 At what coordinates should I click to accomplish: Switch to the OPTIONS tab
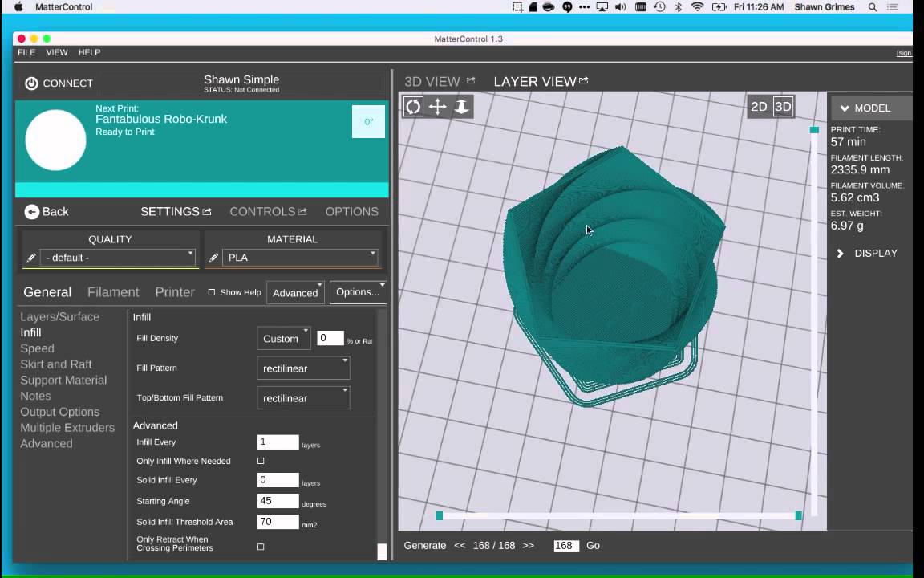[352, 211]
